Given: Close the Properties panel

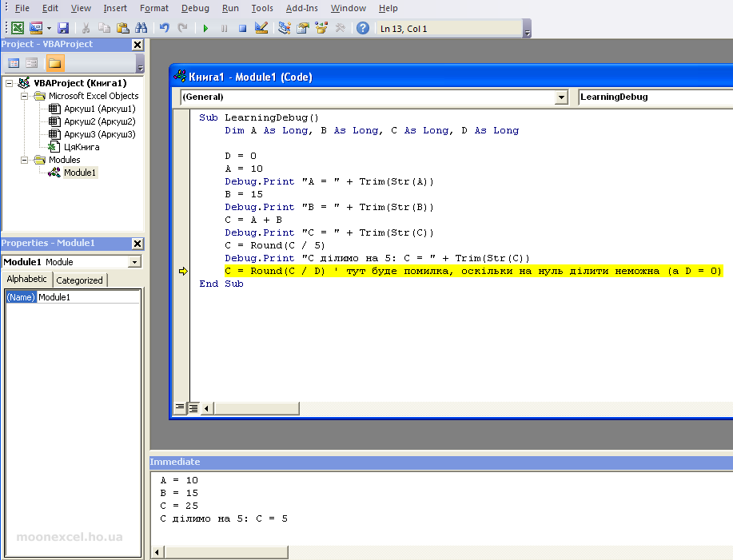Looking at the screenshot, I should pyautogui.click(x=137, y=244).
